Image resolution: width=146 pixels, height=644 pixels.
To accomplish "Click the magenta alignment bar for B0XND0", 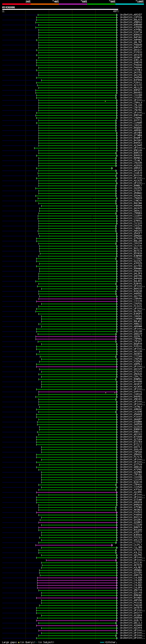I will (76, 598).
